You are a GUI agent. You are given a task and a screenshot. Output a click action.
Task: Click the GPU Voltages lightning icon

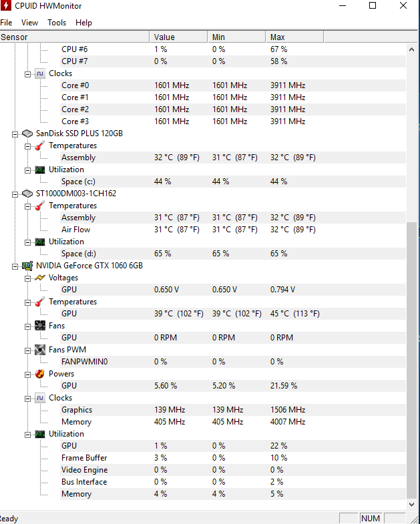[40, 278]
